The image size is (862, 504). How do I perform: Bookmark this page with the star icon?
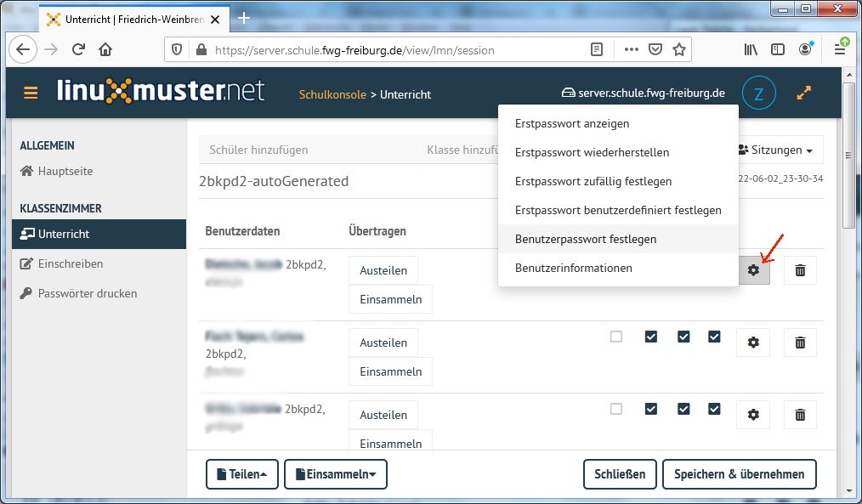click(x=678, y=49)
